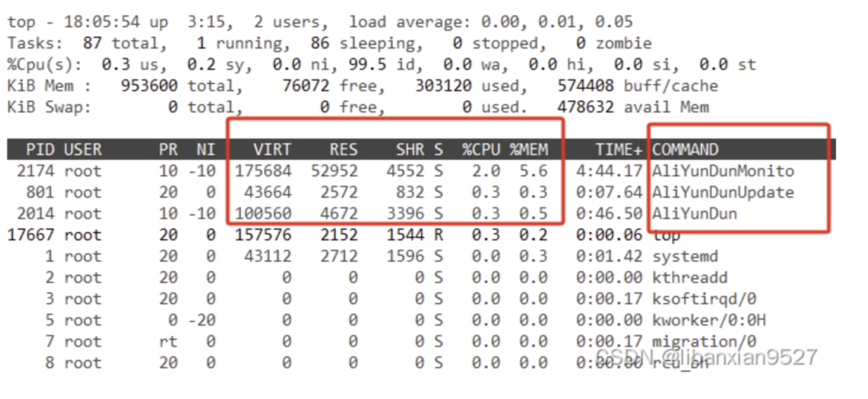868x399 pixels.
Task: Select the PR column header
Action: pyautogui.click(x=169, y=149)
